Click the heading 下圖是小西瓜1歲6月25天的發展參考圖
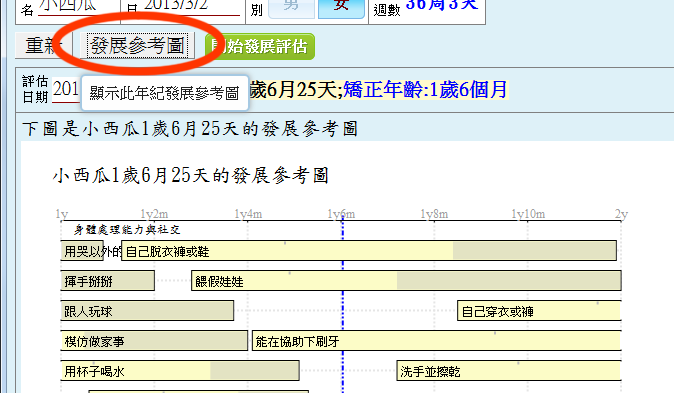674x393 pixels. pos(190,129)
